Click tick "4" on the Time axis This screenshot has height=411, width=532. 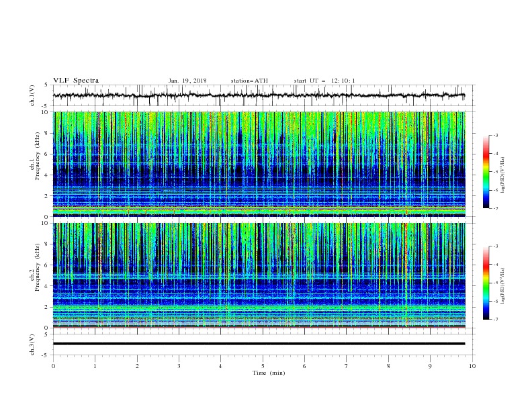point(221,366)
